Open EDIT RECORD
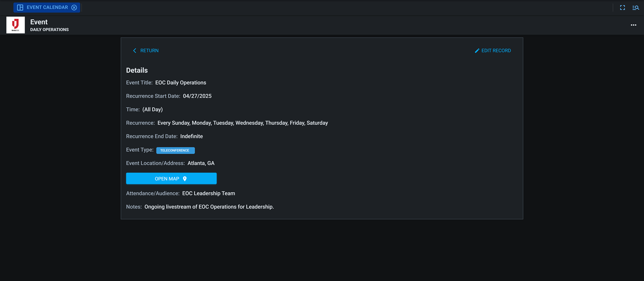 (x=496, y=50)
